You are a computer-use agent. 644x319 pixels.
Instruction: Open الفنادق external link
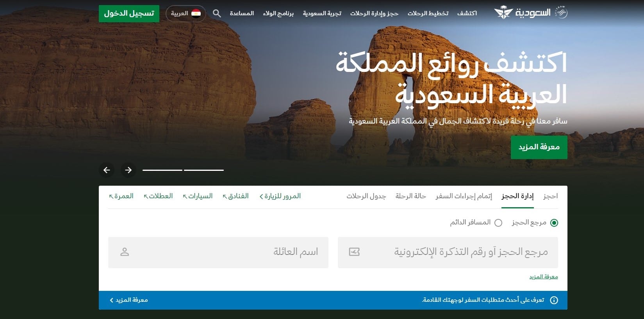(235, 196)
